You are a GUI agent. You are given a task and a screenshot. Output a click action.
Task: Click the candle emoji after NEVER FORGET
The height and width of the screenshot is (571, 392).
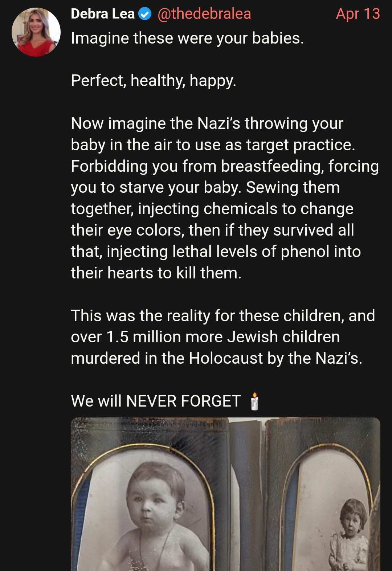(x=255, y=401)
